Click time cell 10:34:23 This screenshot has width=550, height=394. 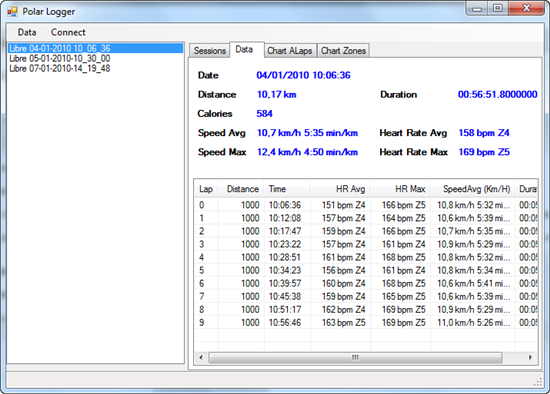[x=285, y=271]
